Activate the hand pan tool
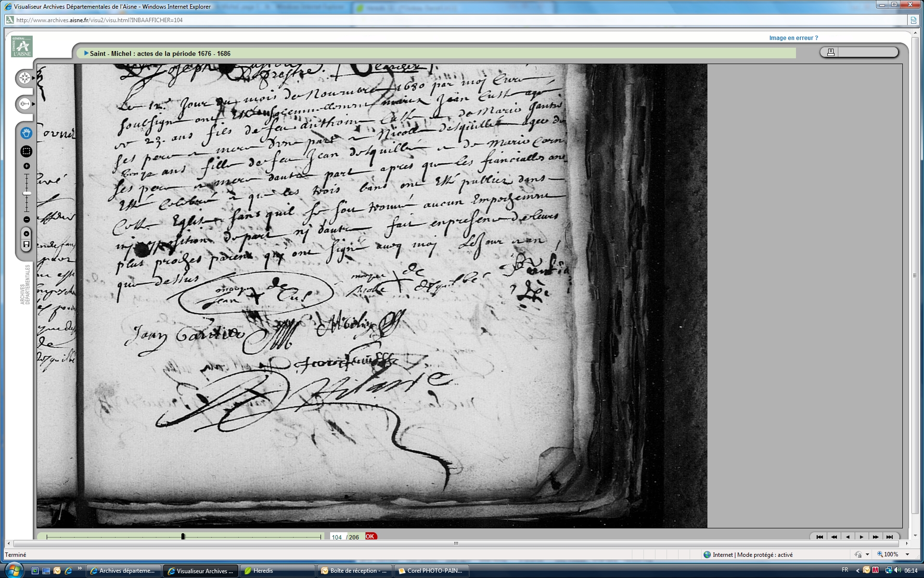Image resolution: width=924 pixels, height=578 pixels. tap(26, 133)
